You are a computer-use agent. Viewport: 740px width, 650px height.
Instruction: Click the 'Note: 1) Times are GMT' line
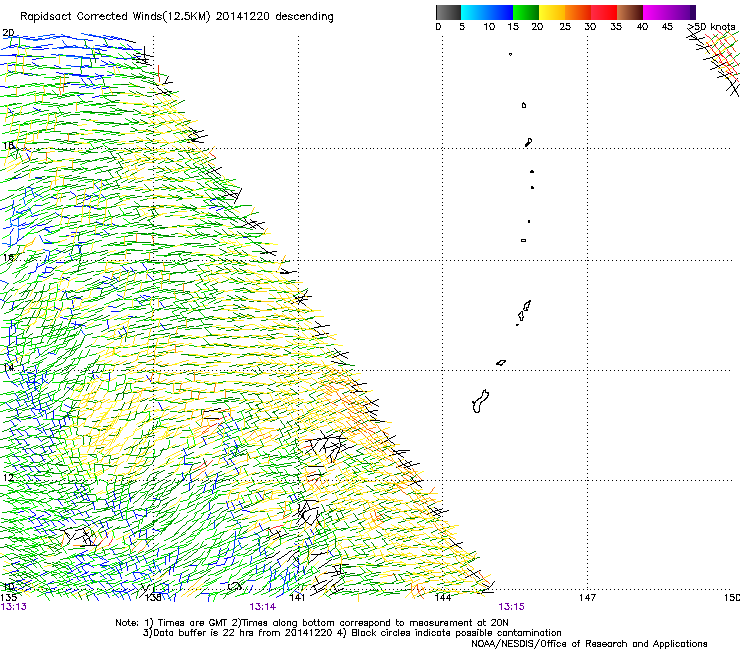coord(312,623)
